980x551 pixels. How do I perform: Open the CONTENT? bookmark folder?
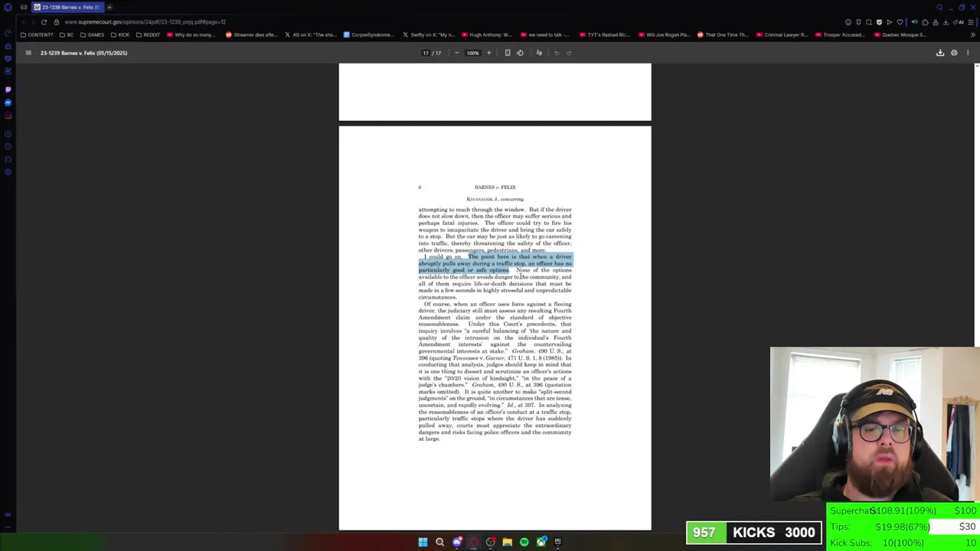[37, 34]
